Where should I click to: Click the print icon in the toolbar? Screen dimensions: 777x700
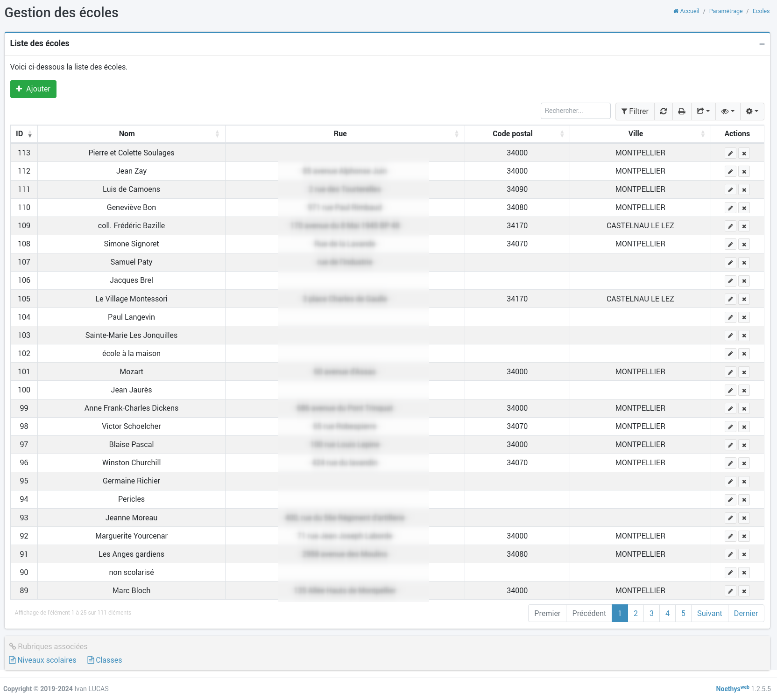[681, 112]
